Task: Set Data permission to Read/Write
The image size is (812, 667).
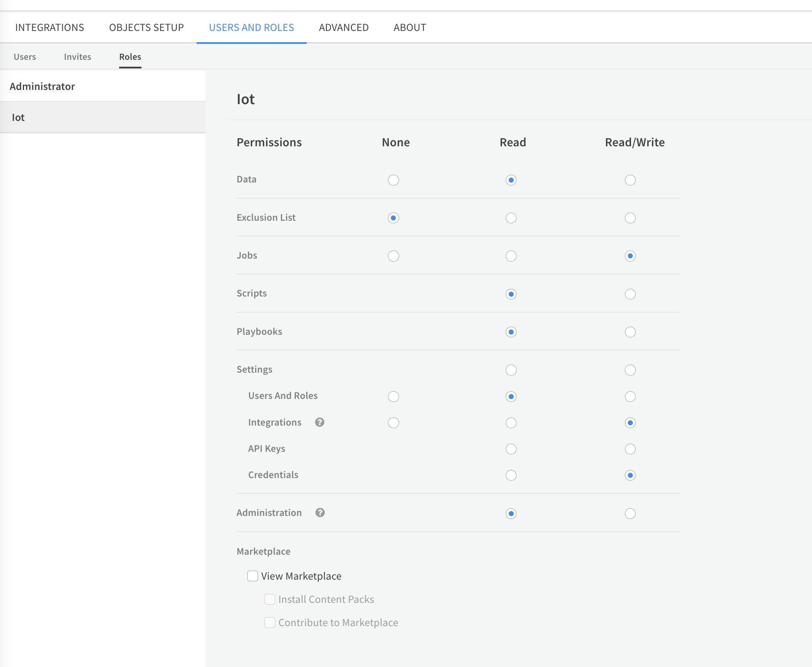Action: click(630, 180)
